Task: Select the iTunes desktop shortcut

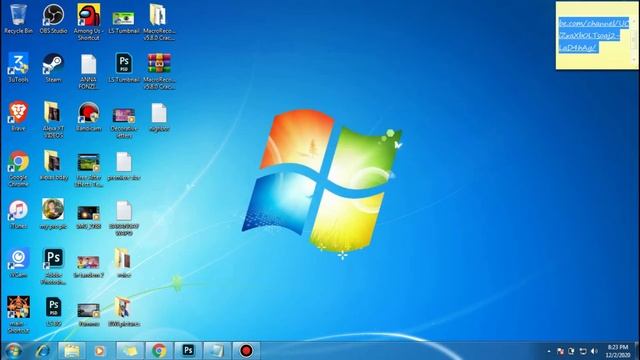Action: click(18, 214)
